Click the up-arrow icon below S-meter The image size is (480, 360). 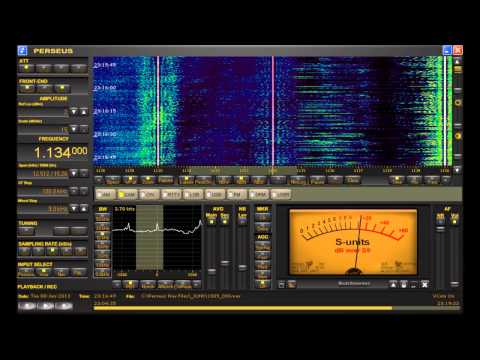(x=394, y=284)
